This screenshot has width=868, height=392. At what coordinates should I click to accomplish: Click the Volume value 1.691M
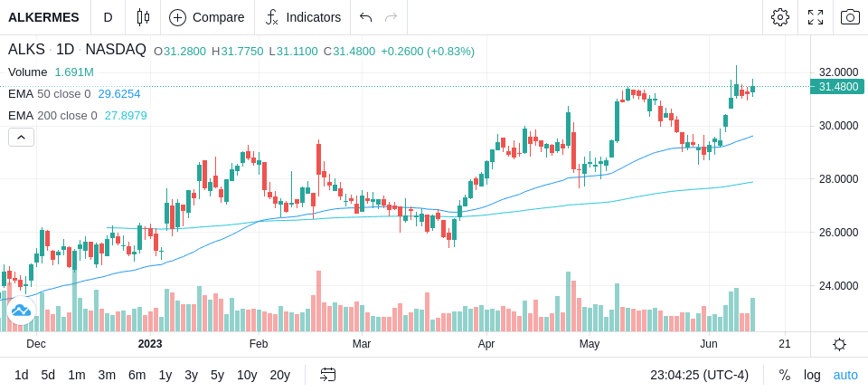coord(74,72)
